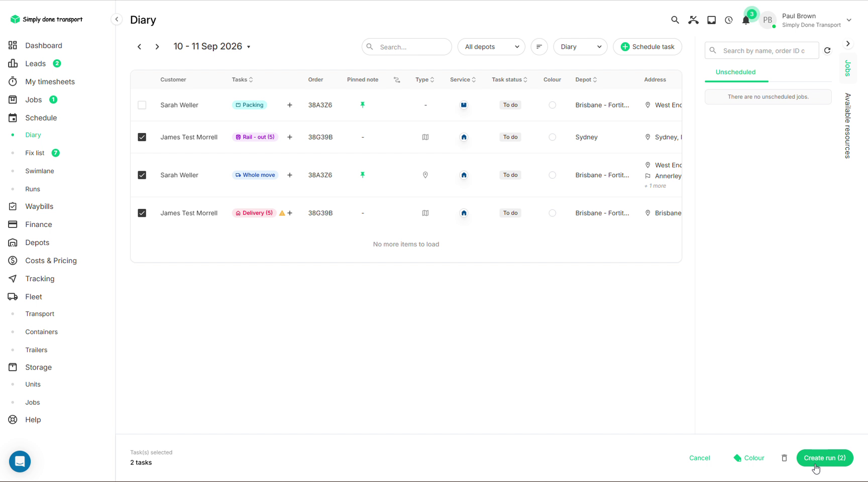Click the '+ 1 more' address text
The image size is (868, 482).
(656, 186)
